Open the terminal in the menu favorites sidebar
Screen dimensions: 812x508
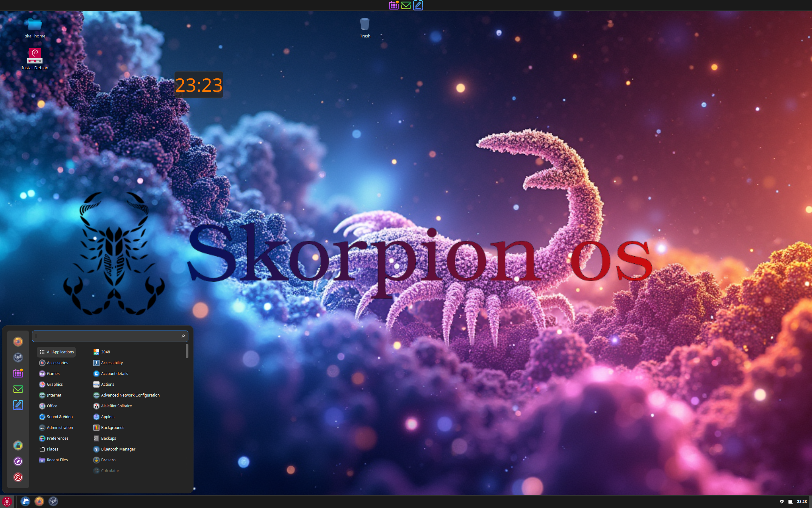click(18, 358)
